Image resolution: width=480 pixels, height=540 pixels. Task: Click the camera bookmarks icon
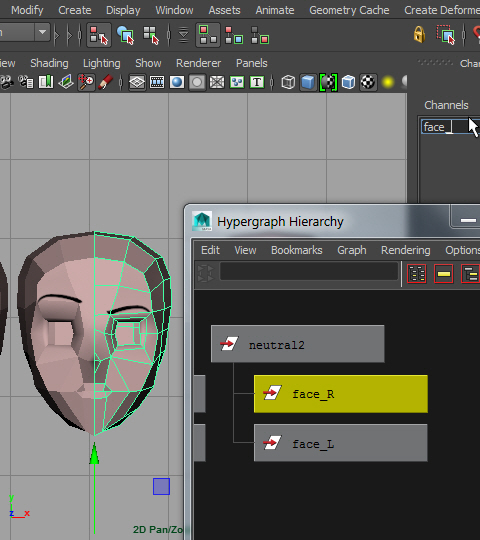[x=46, y=82]
